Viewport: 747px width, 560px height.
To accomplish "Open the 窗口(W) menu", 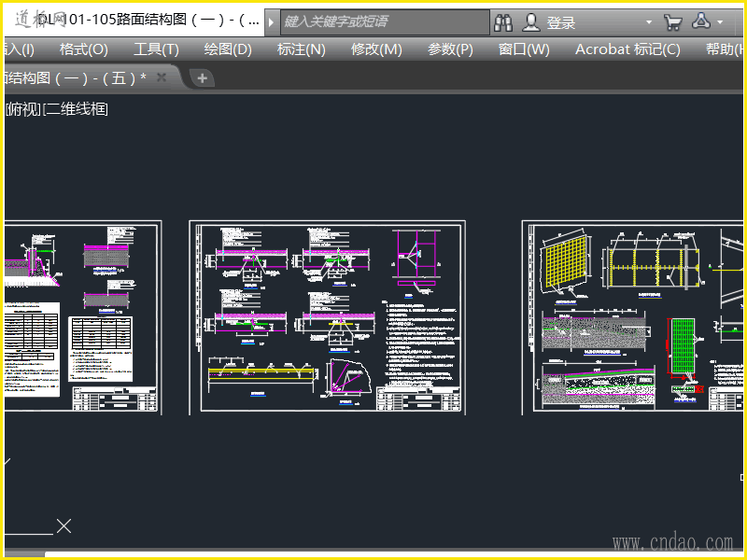I will coord(524,49).
